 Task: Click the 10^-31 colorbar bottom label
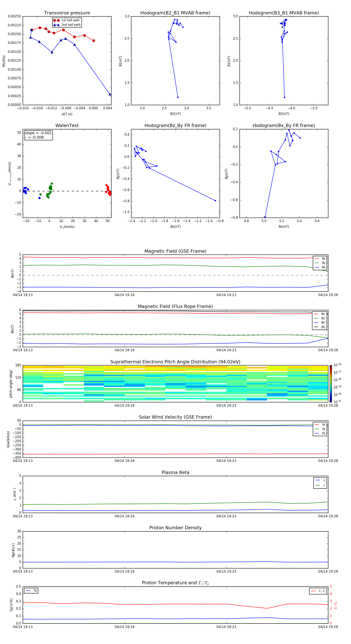point(337,402)
